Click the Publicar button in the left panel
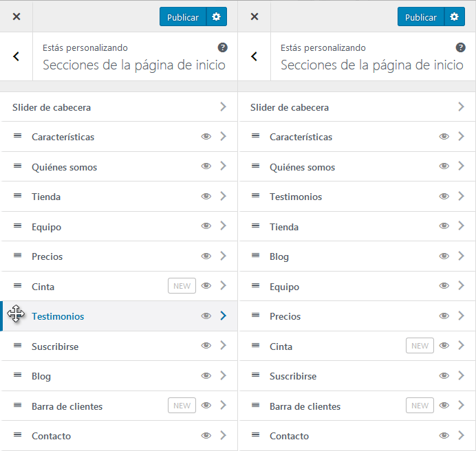The height and width of the screenshot is (451, 476). click(x=183, y=17)
